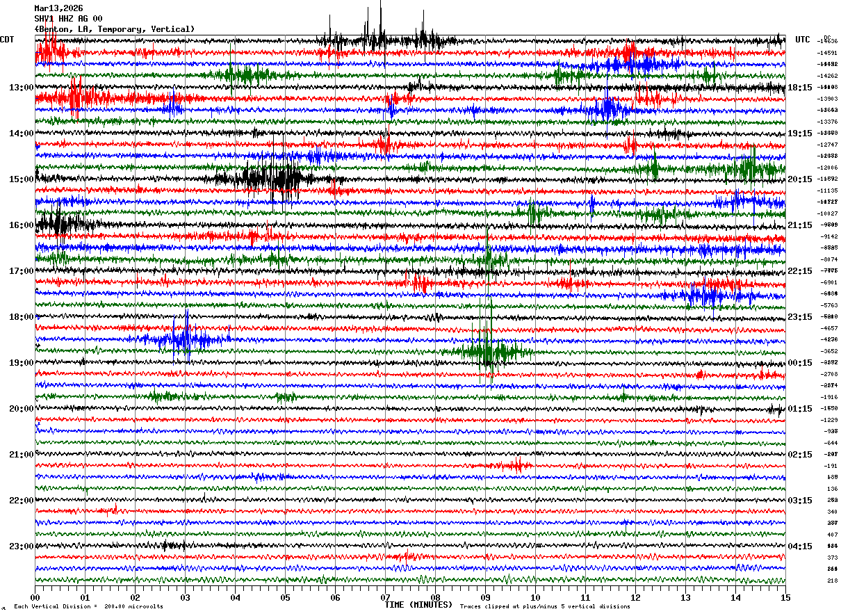The image size is (841, 616).
Task: Click the -6901 DC offset value
Action: coord(829,282)
